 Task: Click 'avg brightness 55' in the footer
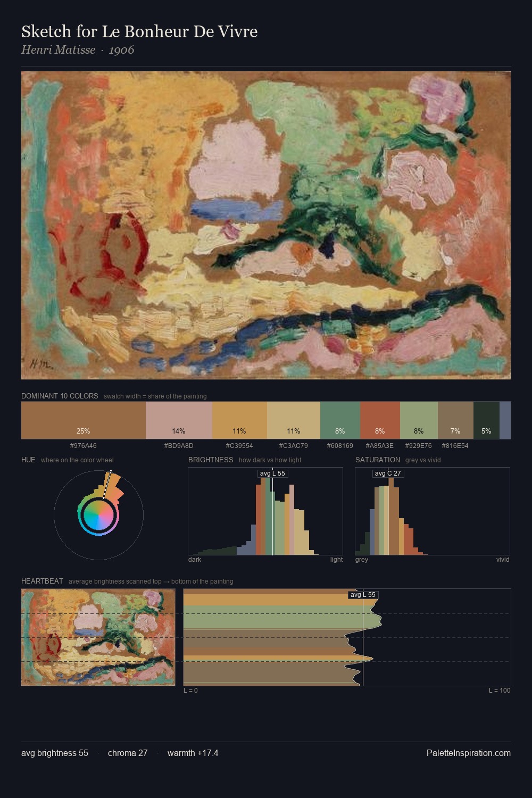click(x=55, y=753)
